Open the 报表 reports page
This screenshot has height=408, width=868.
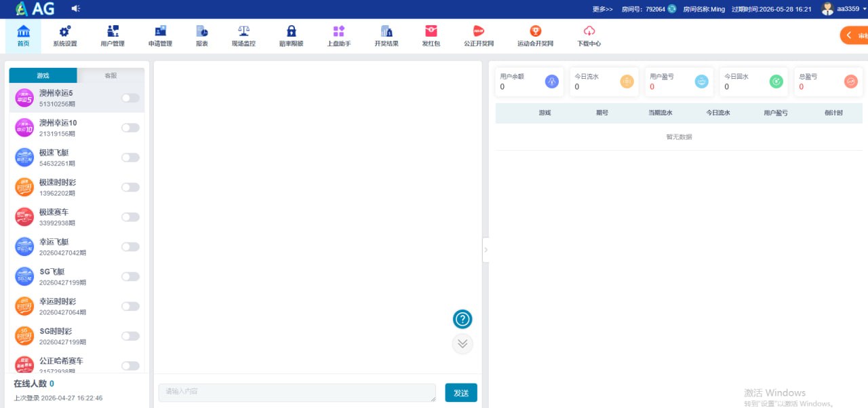coord(202,36)
